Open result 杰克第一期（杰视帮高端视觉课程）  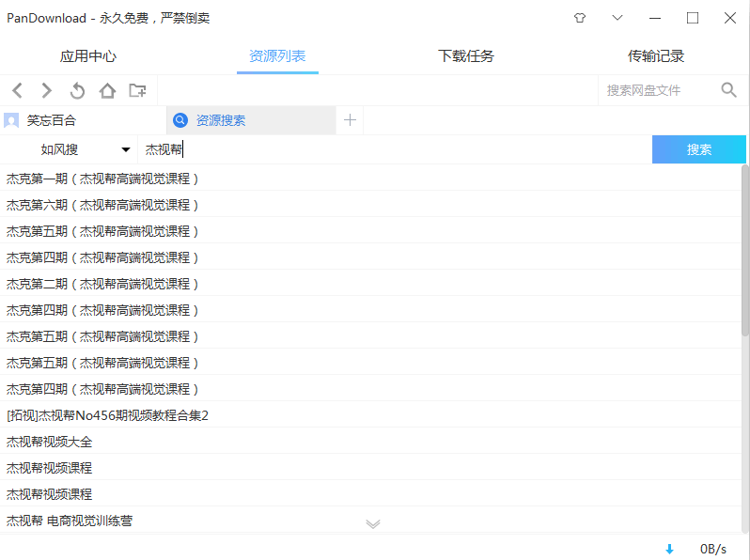pos(370,179)
